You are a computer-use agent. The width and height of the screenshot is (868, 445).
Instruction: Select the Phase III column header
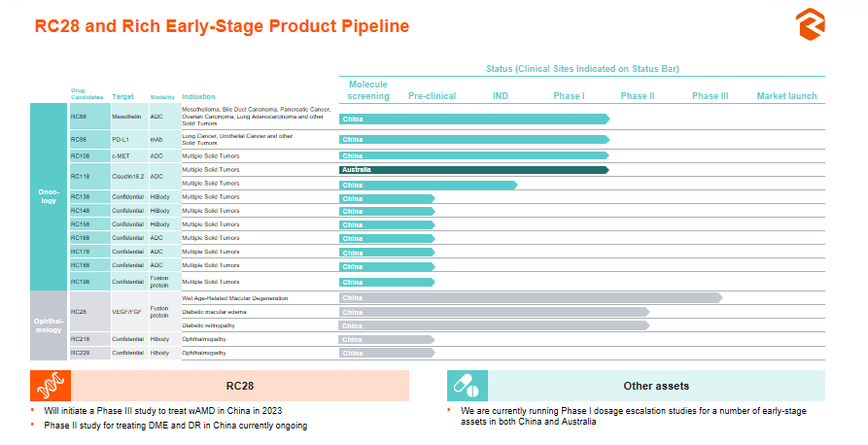click(710, 96)
